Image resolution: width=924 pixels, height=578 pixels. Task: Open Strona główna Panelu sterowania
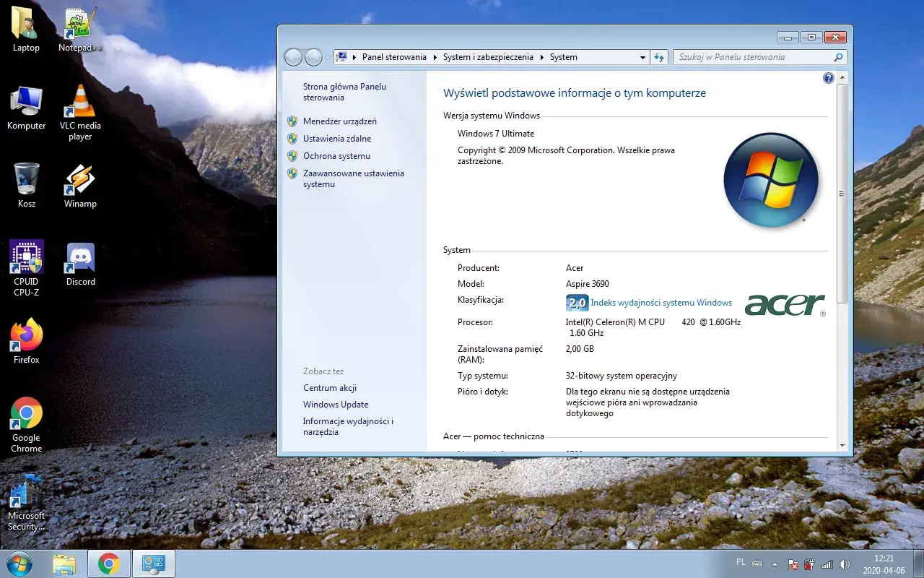[x=344, y=92]
